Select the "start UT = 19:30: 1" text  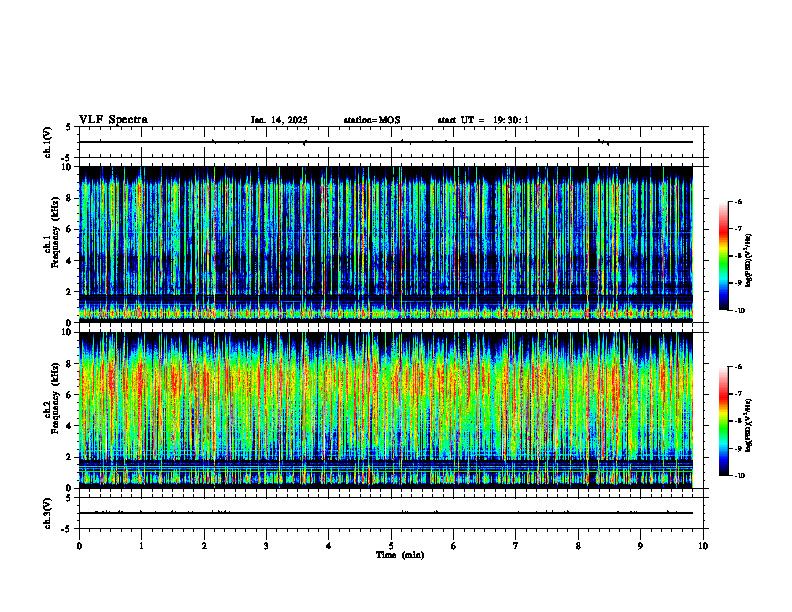tap(483, 120)
